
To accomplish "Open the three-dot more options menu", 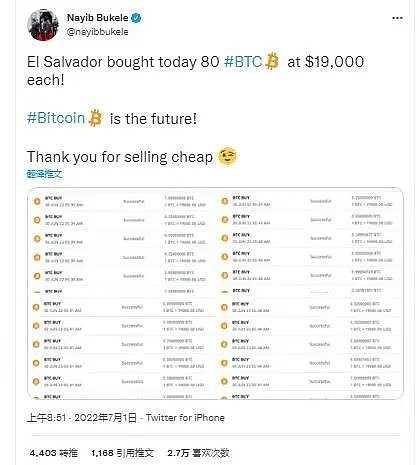I will (x=397, y=18).
